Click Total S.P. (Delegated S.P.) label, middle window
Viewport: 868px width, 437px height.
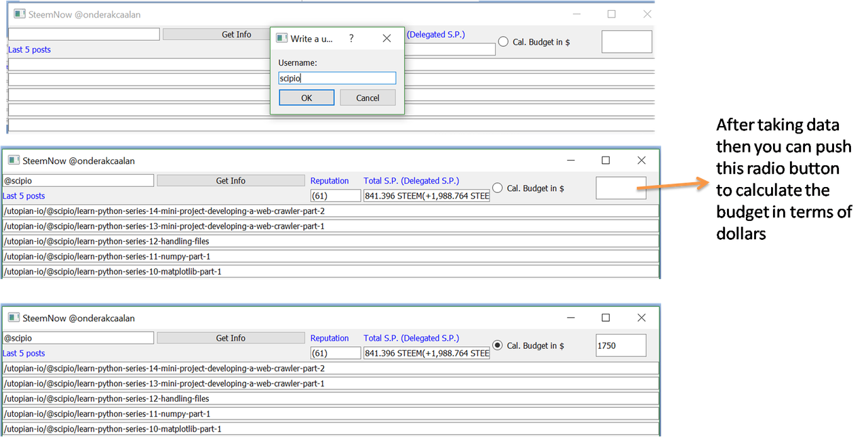click(411, 181)
